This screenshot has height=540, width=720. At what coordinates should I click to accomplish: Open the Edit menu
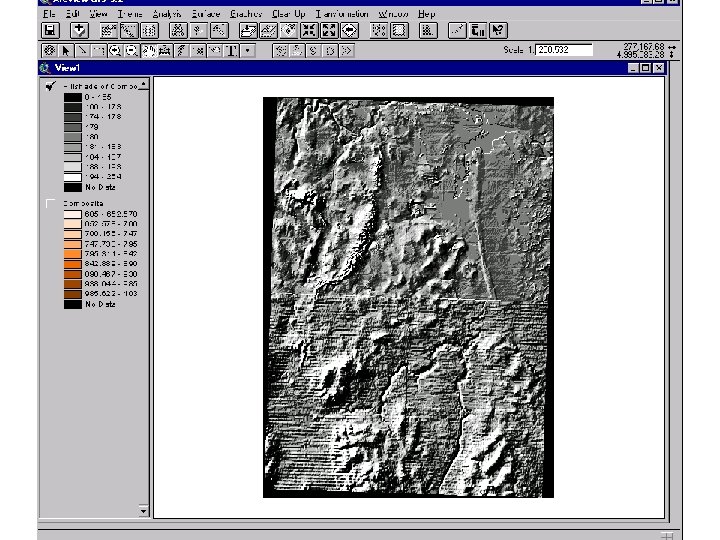point(73,14)
